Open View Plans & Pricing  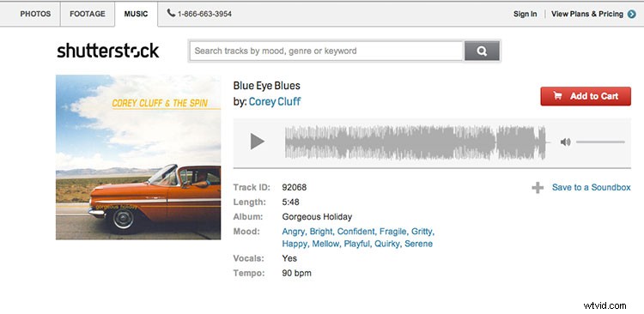587,14
